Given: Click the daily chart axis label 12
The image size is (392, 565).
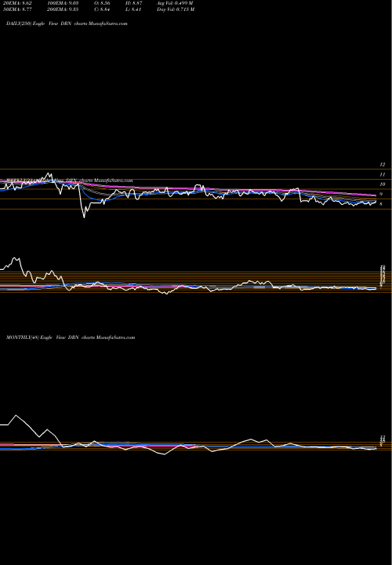Looking at the screenshot, I should pos(383,164).
